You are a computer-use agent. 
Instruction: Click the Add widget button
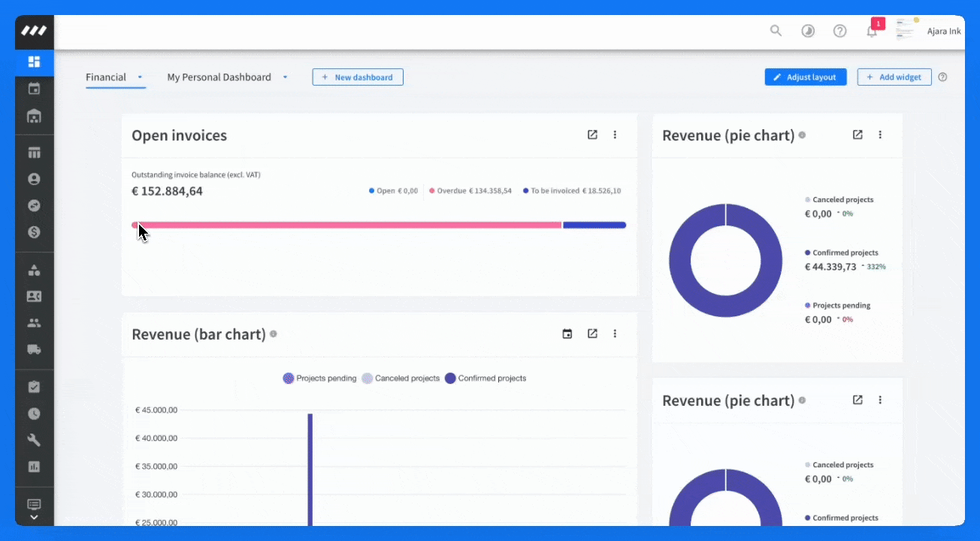coord(894,77)
